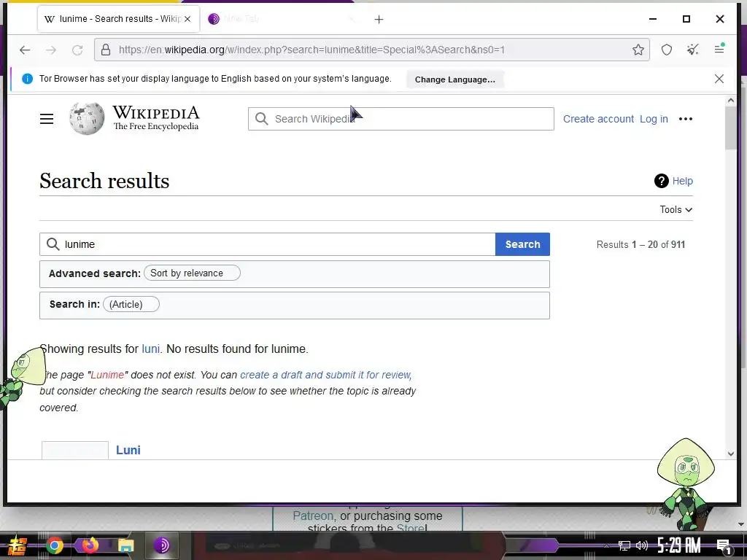Bookmark this page with the star icon

[x=638, y=50]
